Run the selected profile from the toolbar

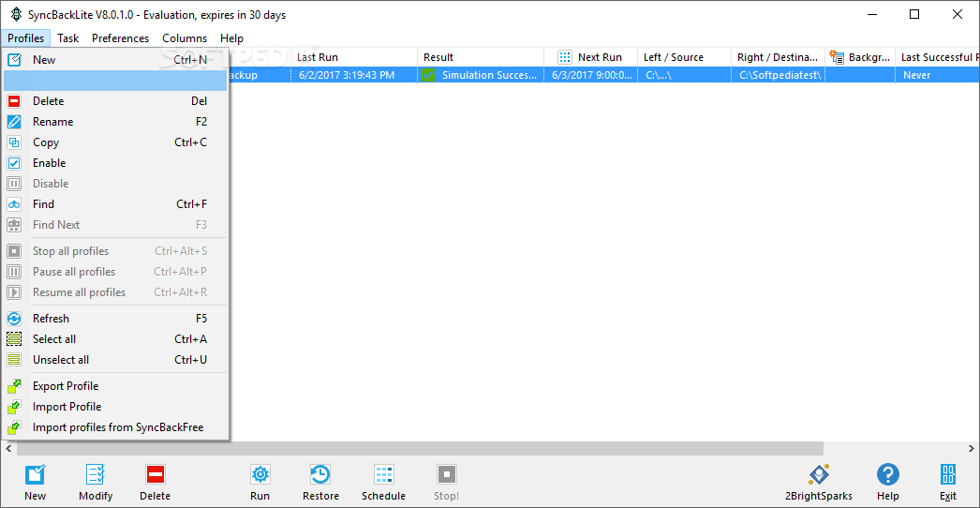tap(260, 483)
